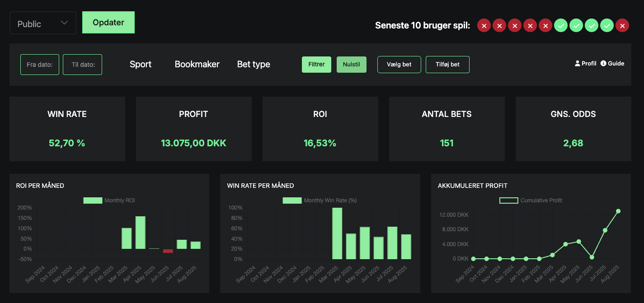This screenshot has width=644, height=303.
Task: Hide the Cumulative Profit legend series
Action: tap(508, 200)
